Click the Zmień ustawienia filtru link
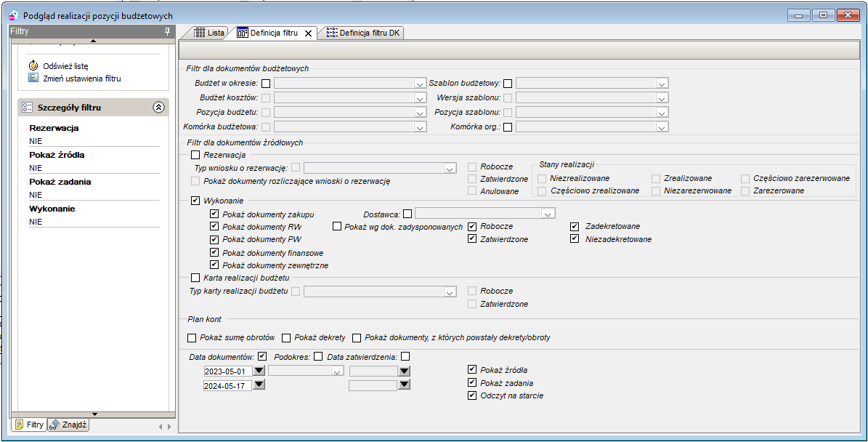 [x=82, y=79]
